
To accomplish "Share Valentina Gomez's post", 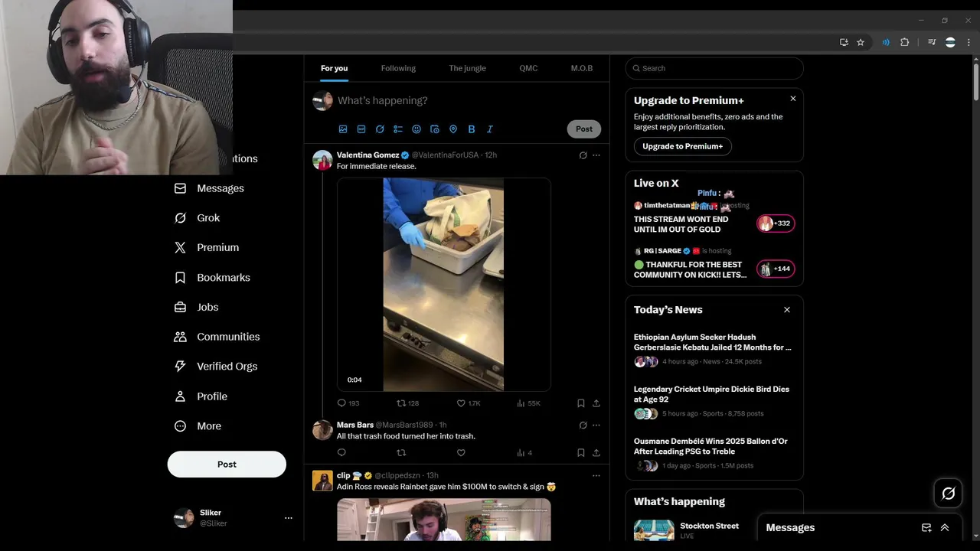I will [x=596, y=403].
